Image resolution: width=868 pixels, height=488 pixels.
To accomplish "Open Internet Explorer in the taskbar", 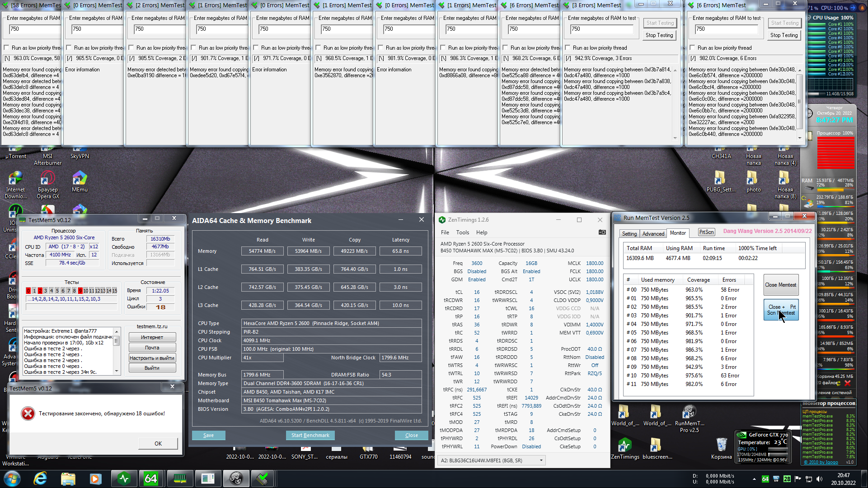I will (x=40, y=479).
